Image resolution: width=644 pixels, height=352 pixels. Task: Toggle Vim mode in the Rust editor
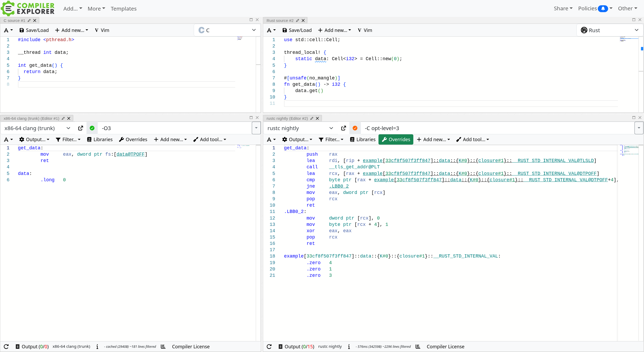point(365,30)
